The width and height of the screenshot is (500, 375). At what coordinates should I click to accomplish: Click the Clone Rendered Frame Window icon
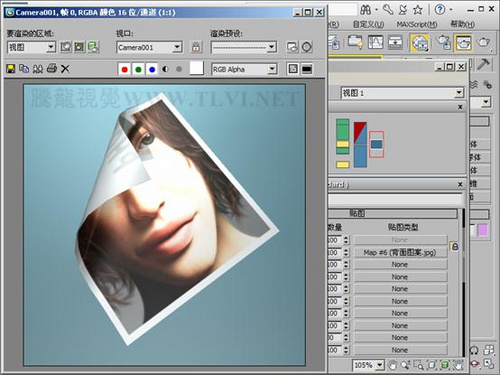[x=38, y=69]
